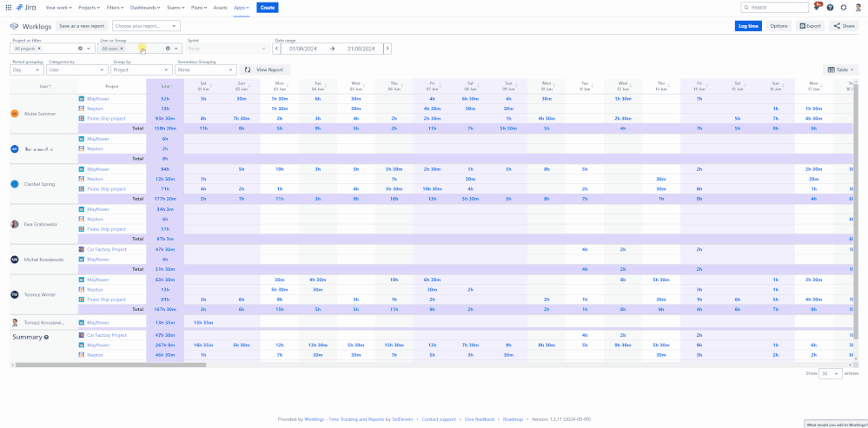Screen dimensions: 868x428
Task: Change the Show entries count dropdown
Action: point(831,373)
